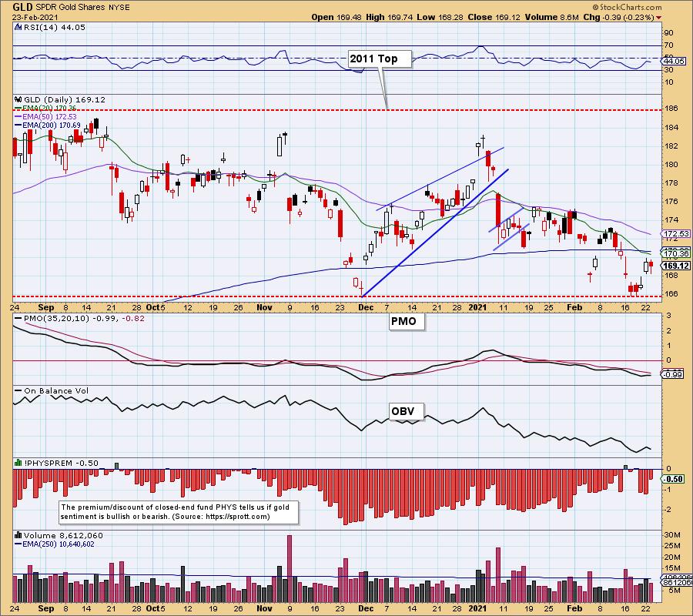Click the RSI(14) legend icon
This screenshot has height=616, width=693.
[x=18, y=28]
